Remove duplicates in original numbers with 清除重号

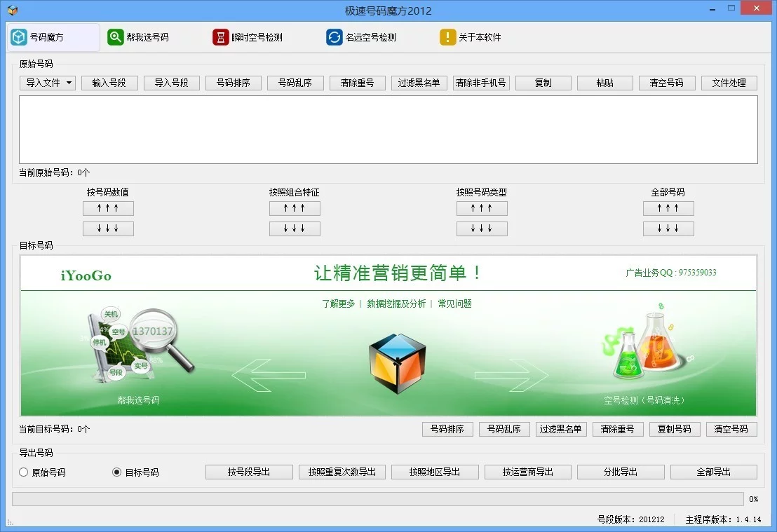click(357, 83)
